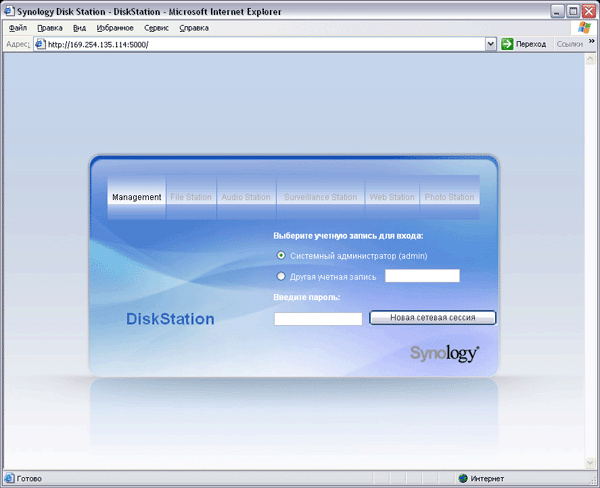Select the Surveillance Station tab
This screenshot has height=488, width=600.
(321, 197)
